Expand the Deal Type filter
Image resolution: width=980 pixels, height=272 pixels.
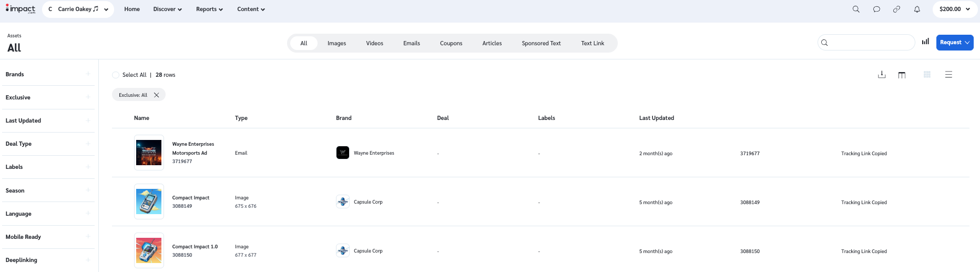[x=88, y=144]
